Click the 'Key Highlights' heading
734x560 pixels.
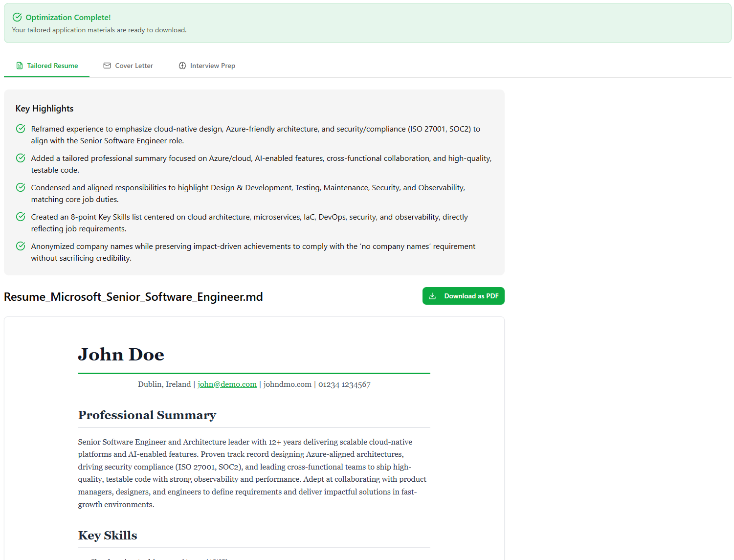tap(44, 109)
